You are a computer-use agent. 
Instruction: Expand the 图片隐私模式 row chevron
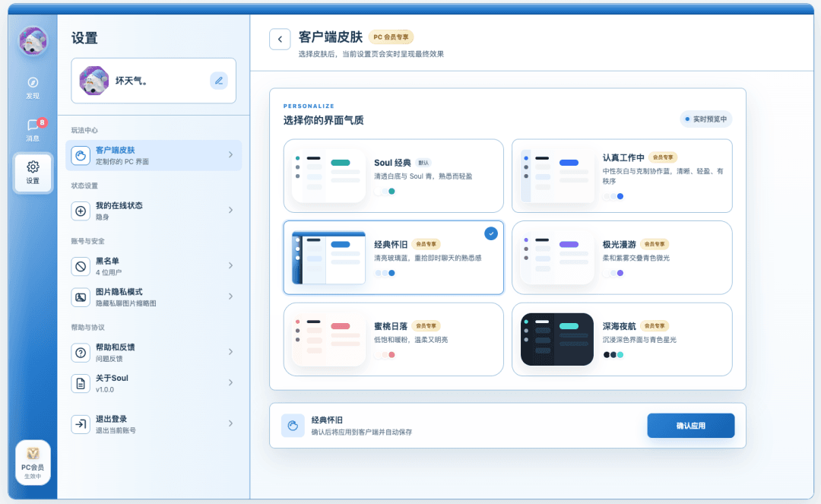230,296
